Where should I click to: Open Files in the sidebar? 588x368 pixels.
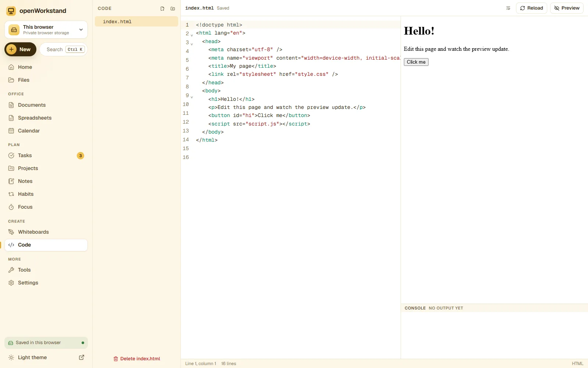[46, 80]
